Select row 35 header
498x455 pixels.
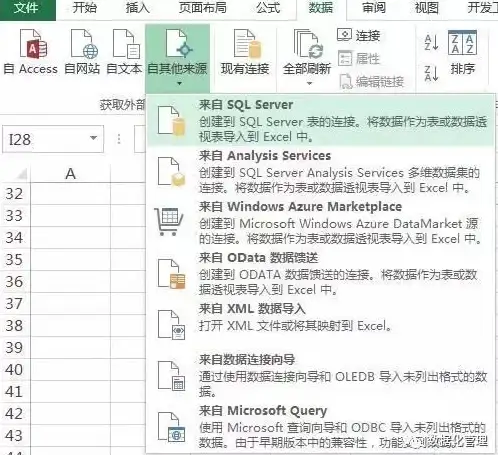15,260
